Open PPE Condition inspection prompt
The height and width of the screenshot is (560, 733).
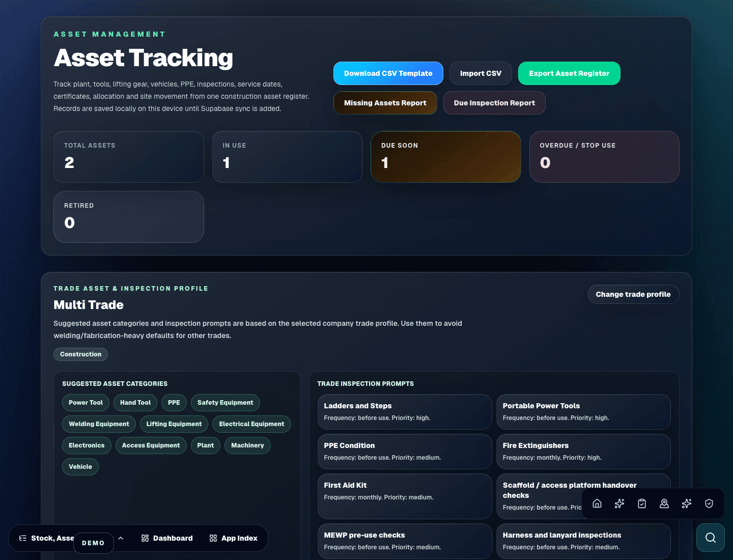(x=405, y=452)
